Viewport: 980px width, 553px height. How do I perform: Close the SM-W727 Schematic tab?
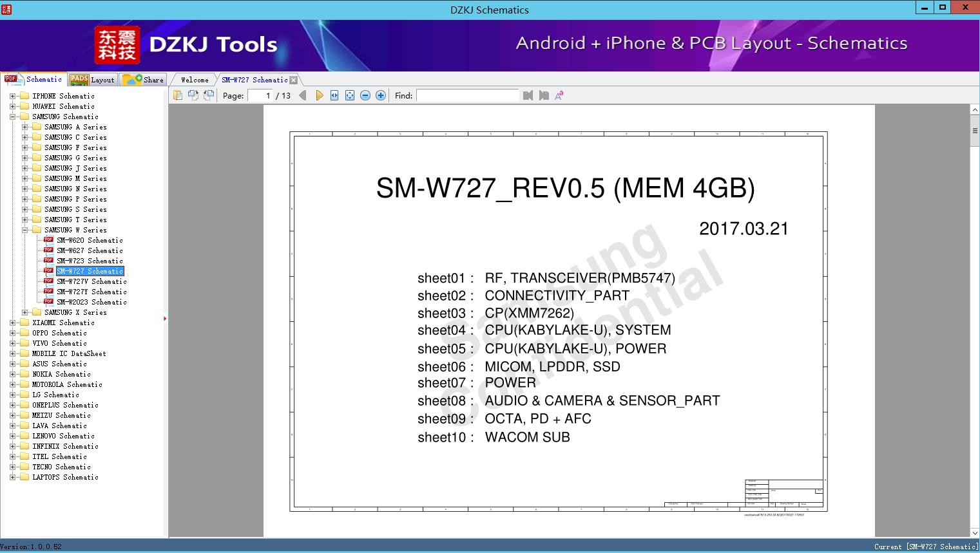(294, 80)
